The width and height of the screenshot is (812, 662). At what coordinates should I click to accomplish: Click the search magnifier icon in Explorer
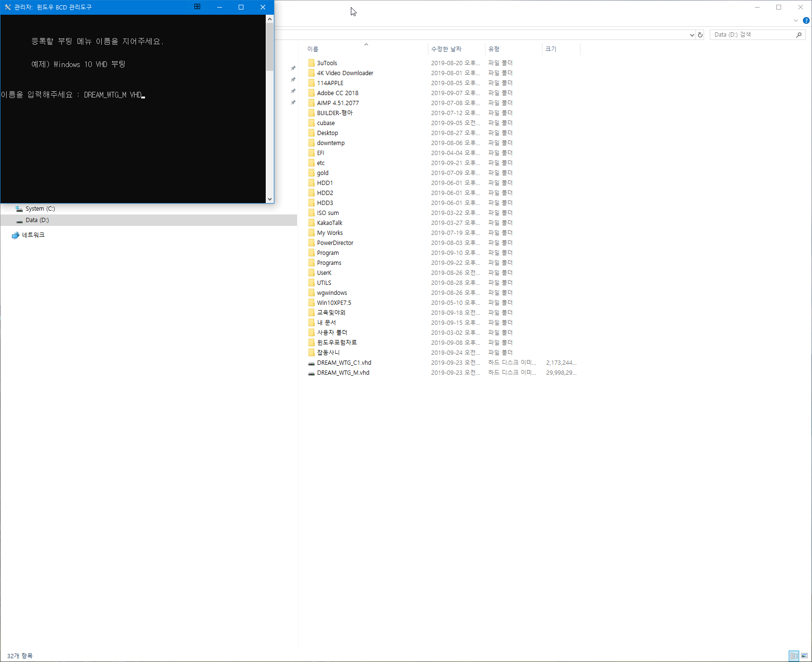coord(799,35)
